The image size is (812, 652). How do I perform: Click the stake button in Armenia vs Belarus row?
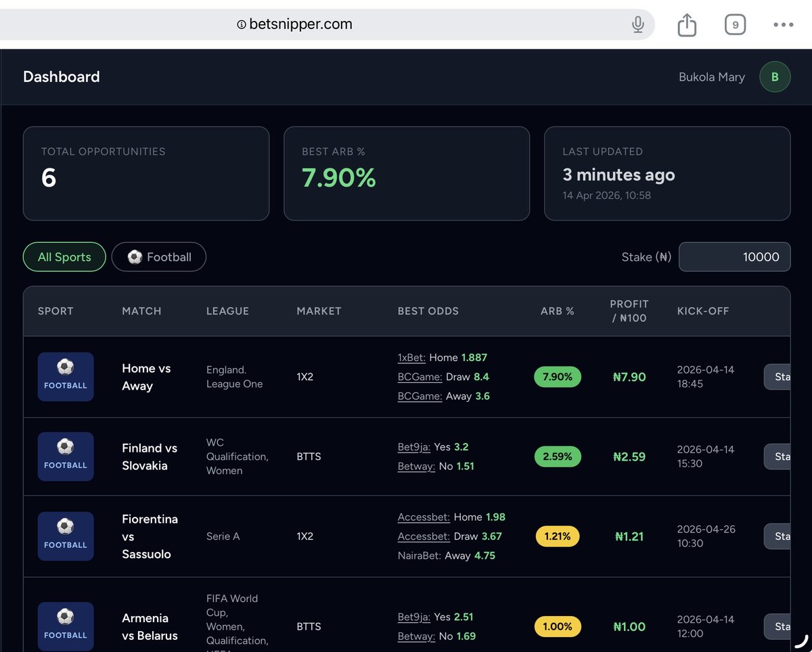tap(777, 626)
